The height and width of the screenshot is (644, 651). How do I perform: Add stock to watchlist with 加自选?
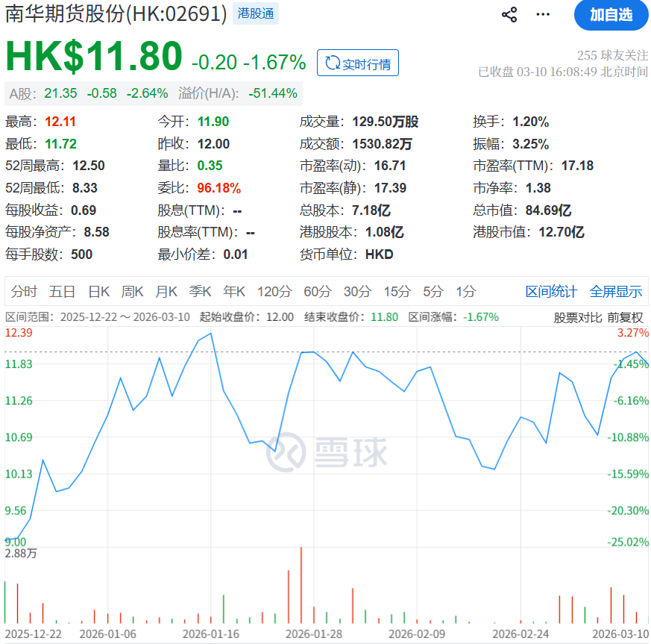611,15
